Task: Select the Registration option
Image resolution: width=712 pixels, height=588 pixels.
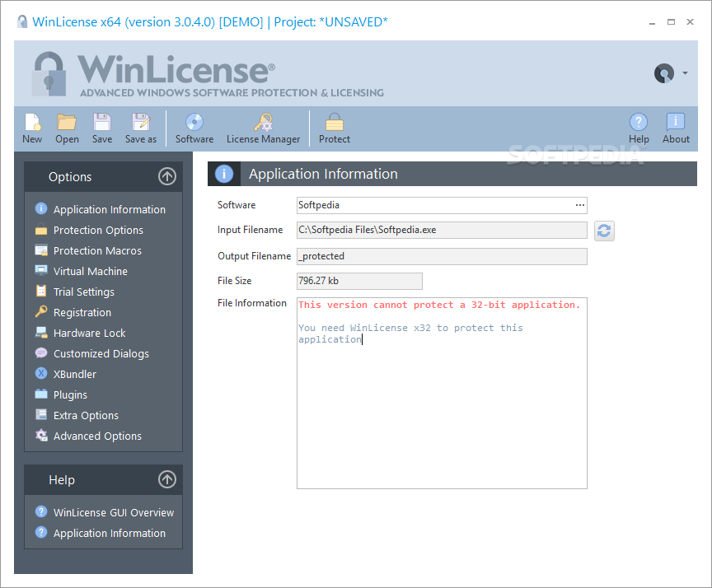Action: coord(82,313)
